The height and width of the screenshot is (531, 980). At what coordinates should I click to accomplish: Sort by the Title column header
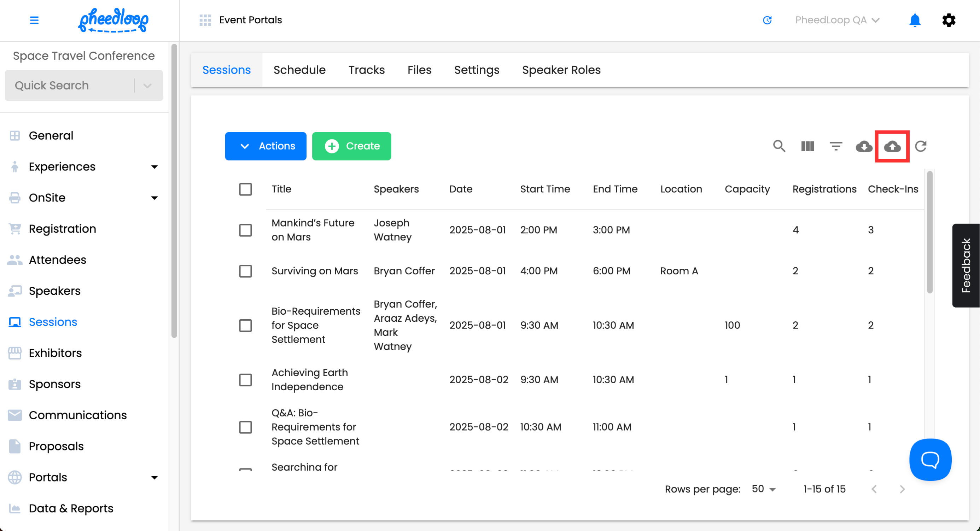[281, 189]
